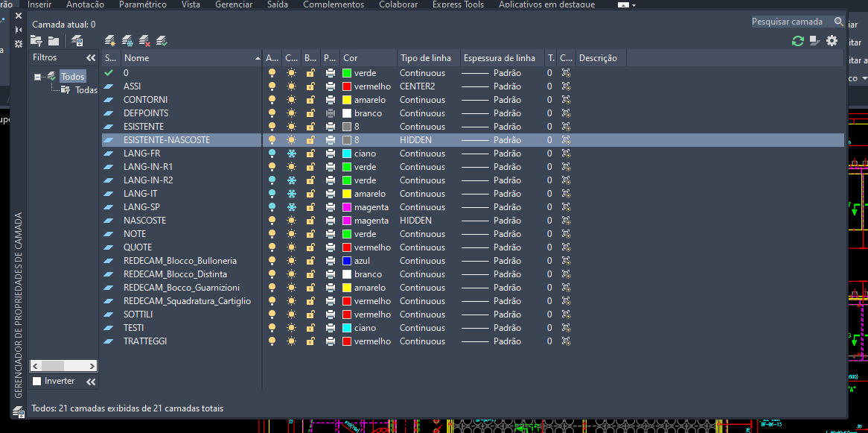Click the Set Current layer icon
This screenshot has height=433, width=868.
[162, 40]
